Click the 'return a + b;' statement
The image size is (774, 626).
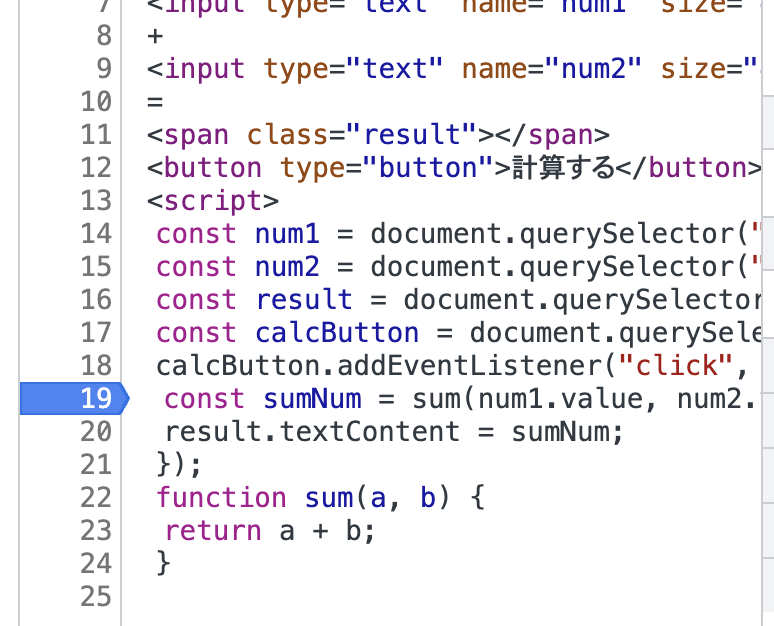click(270, 531)
